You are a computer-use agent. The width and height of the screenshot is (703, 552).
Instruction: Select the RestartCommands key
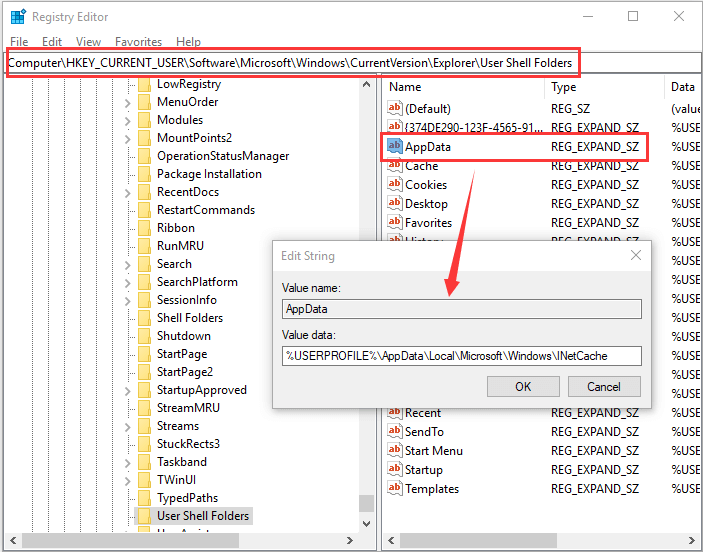pos(206,210)
